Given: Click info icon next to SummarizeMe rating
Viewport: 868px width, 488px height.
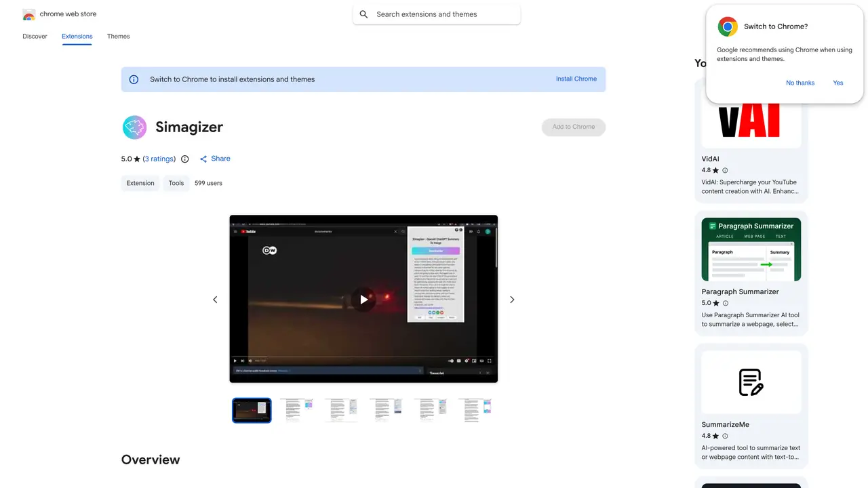Looking at the screenshot, I should (x=725, y=436).
